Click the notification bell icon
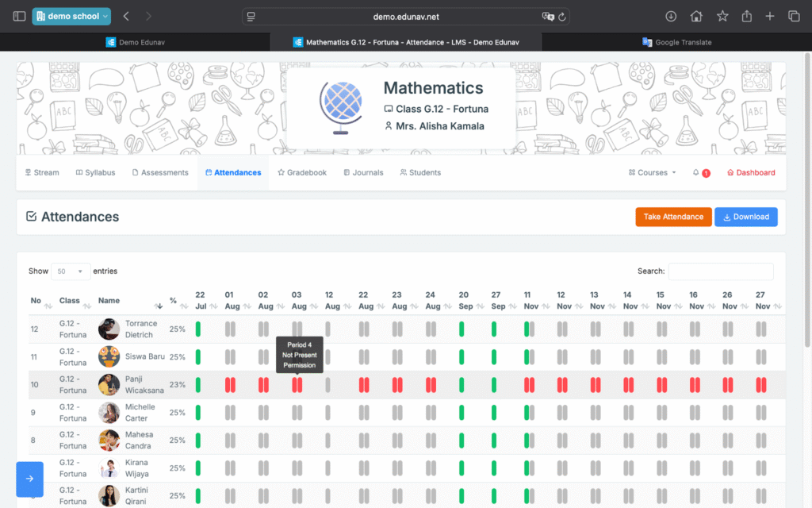Image resolution: width=812 pixels, height=508 pixels. click(x=696, y=172)
